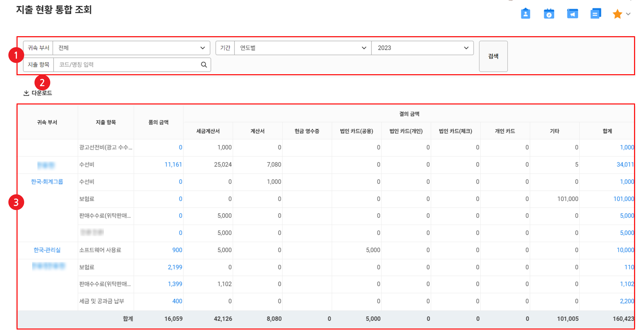
Task: Click the 2,199 품의 금액 link
Action: pyautogui.click(x=175, y=267)
